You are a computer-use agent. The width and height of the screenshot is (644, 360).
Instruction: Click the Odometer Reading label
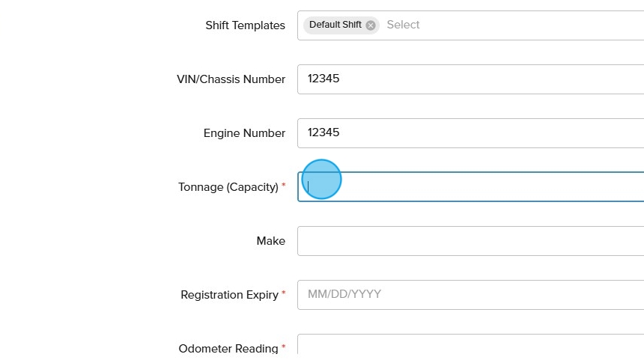pos(228,349)
